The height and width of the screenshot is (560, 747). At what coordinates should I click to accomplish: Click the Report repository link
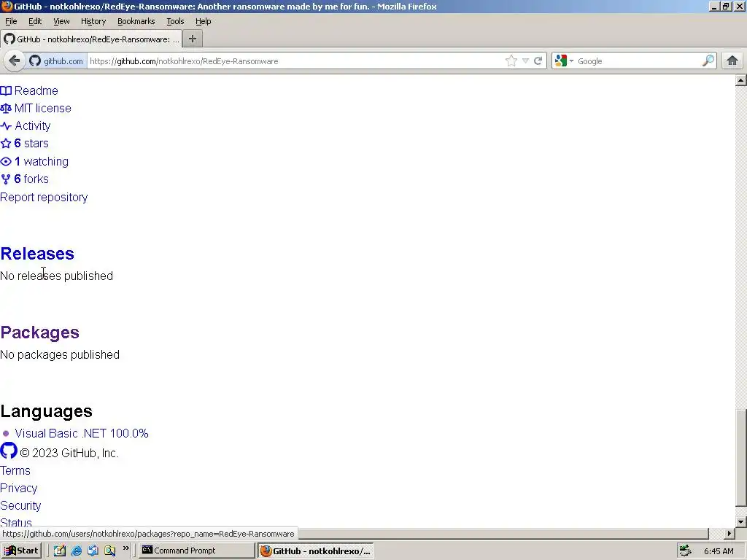pos(44,197)
